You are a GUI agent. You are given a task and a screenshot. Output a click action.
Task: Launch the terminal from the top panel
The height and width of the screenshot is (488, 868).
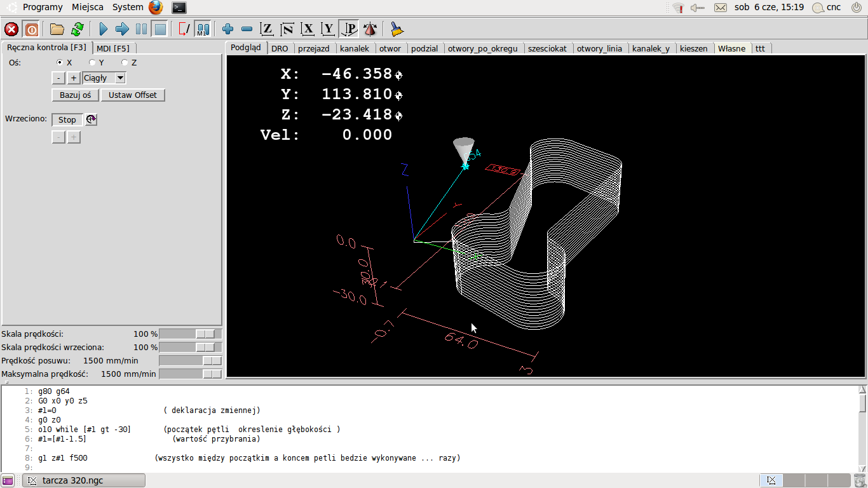pyautogui.click(x=179, y=8)
